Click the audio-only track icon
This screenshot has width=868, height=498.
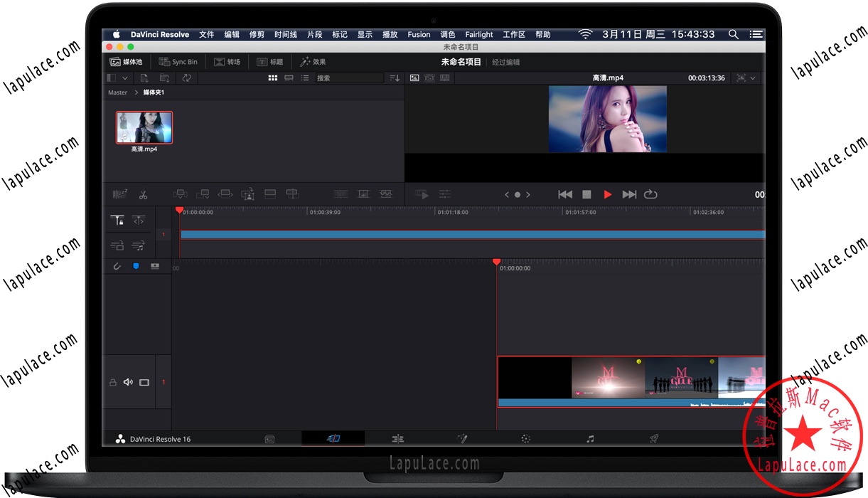tap(139, 245)
